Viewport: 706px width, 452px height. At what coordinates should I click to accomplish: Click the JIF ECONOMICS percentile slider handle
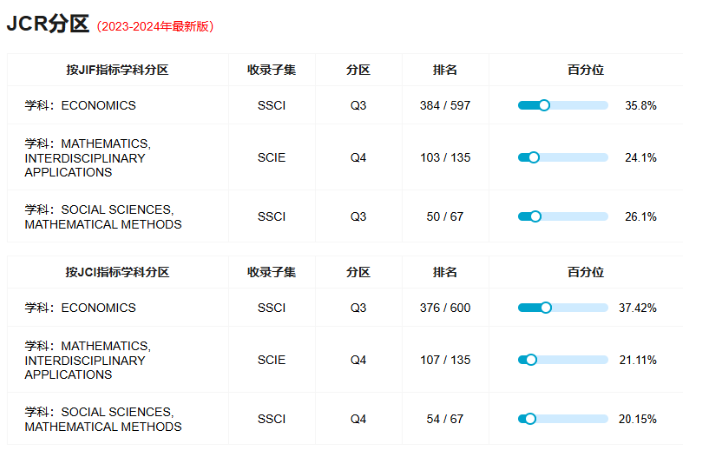click(544, 105)
